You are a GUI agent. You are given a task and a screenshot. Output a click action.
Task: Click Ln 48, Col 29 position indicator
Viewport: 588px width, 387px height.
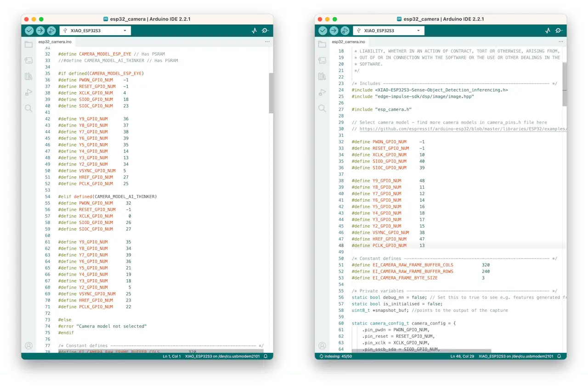[x=462, y=356]
